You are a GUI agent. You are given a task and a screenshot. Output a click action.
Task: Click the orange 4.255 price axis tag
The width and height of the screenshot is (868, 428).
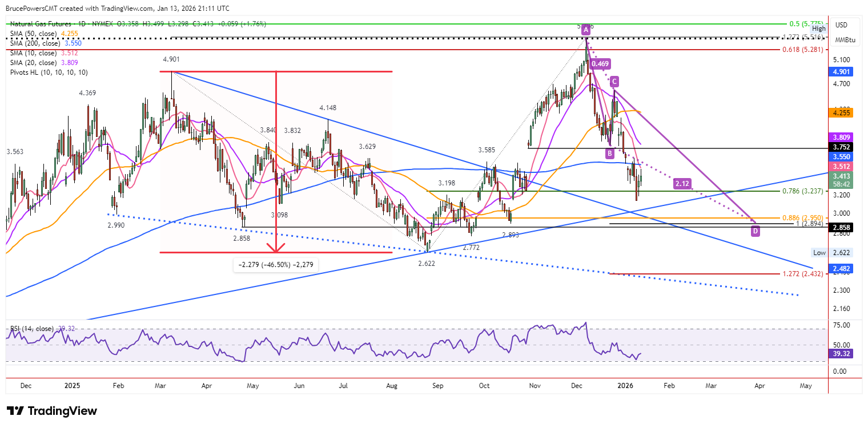[843, 114]
